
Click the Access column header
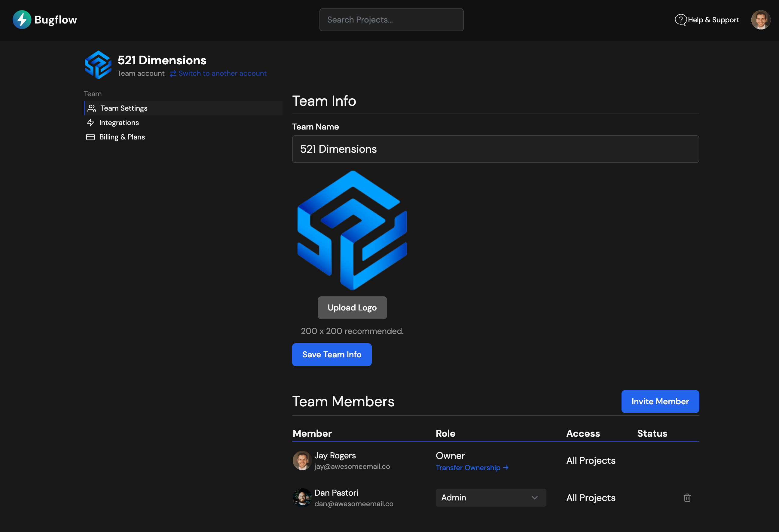tap(583, 433)
